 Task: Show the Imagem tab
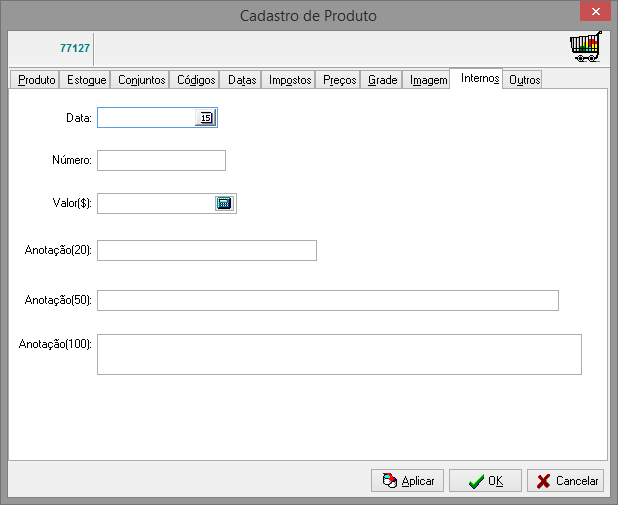tap(428, 80)
